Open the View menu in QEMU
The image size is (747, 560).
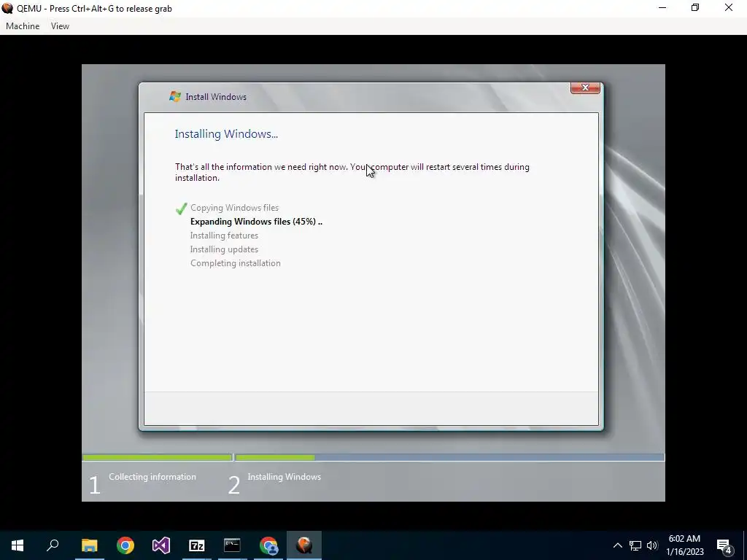(60, 26)
